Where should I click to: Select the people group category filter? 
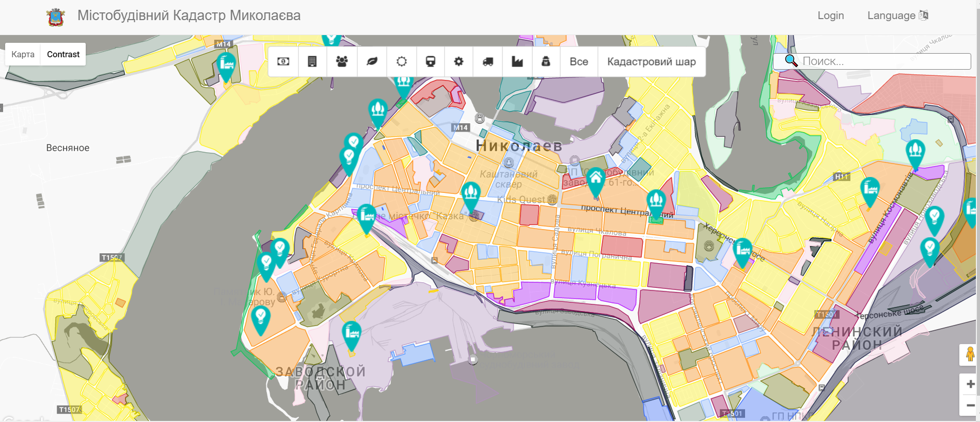click(x=341, y=61)
